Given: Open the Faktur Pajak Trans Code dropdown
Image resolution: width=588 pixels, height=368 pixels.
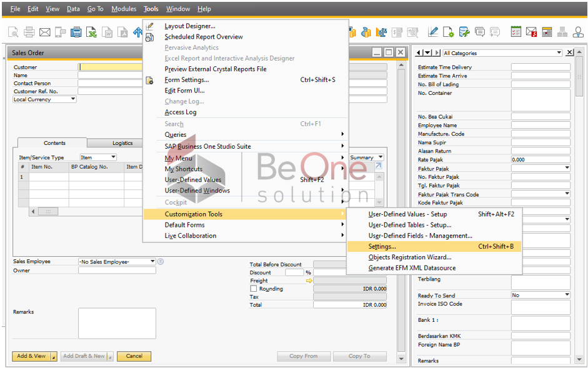Looking at the screenshot, I should [567, 194].
